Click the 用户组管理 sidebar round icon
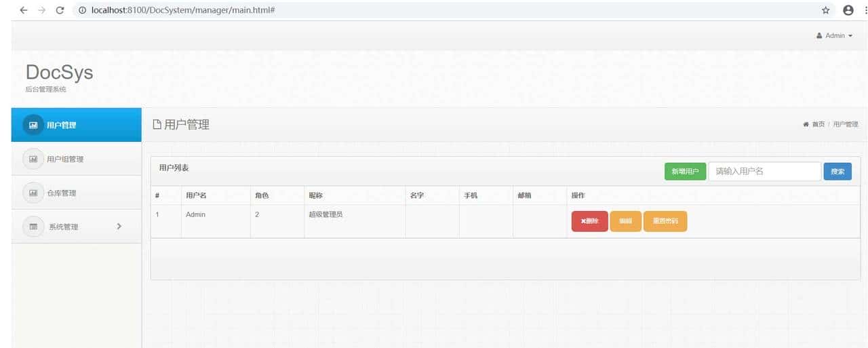 [33, 159]
